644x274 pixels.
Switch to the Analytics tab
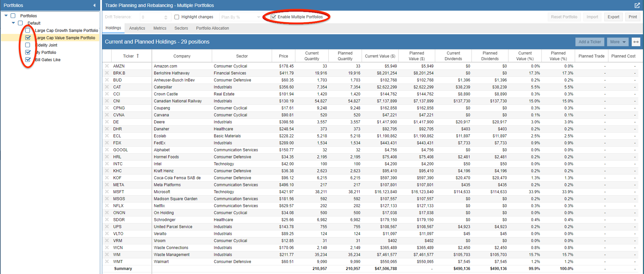pyautogui.click(x=137, y=28)
